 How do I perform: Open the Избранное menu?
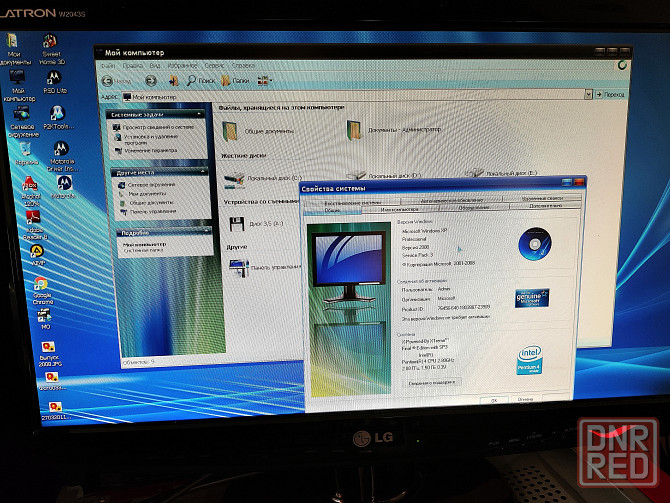point(182,66)
